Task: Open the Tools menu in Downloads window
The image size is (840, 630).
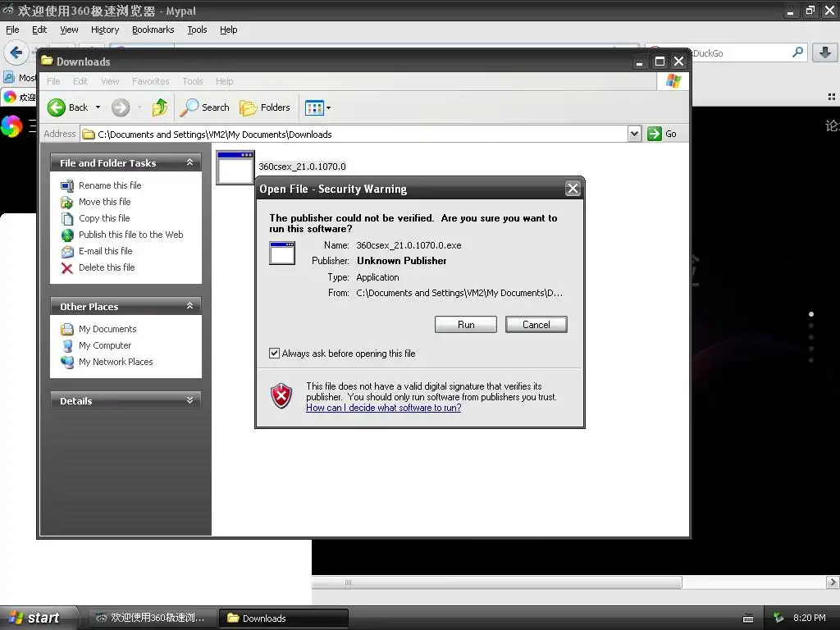Action: (x=192, y=81)
